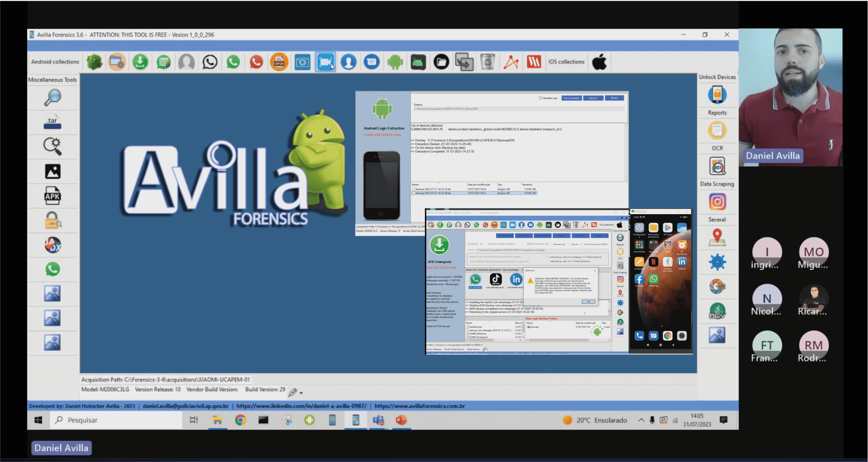The image size is (868, 462).
Task: Open the green Android robot extraction tool
Action: [x=395, y=62]
